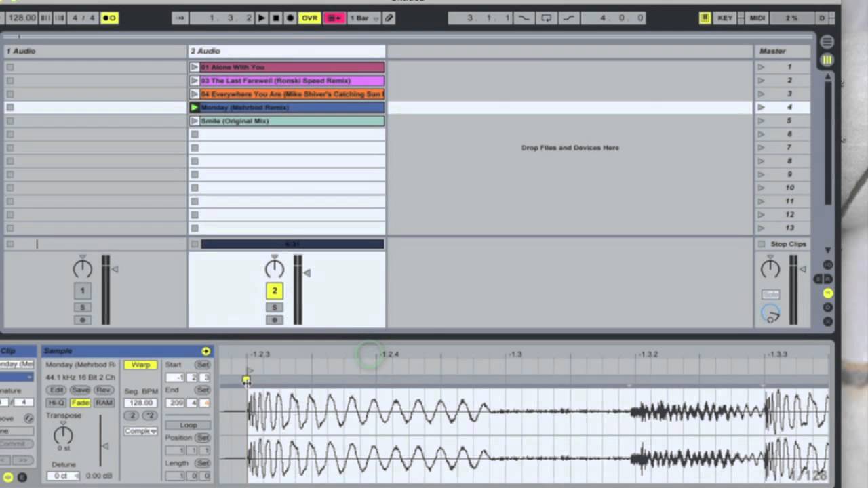868x488 pixels.
Task: Click the Rev reverse button
Action: (103, 390)
